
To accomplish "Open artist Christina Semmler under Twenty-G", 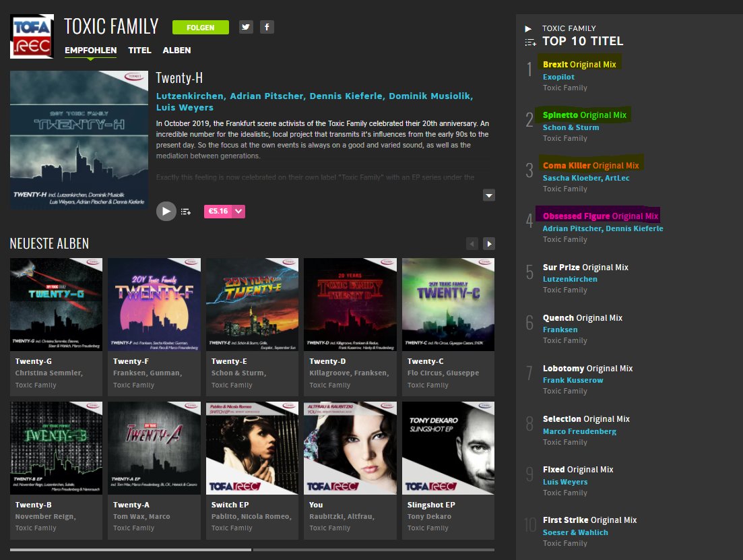I will [x=49, y=373].
